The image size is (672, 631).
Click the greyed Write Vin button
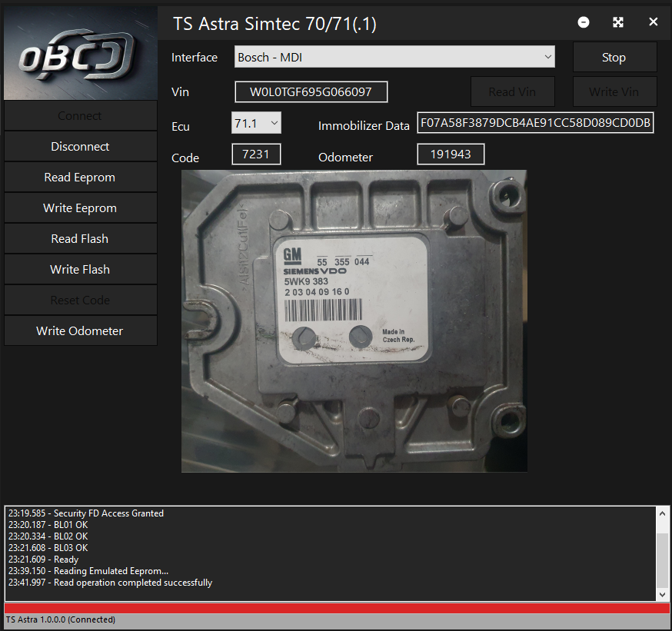(x=614, y=91)
